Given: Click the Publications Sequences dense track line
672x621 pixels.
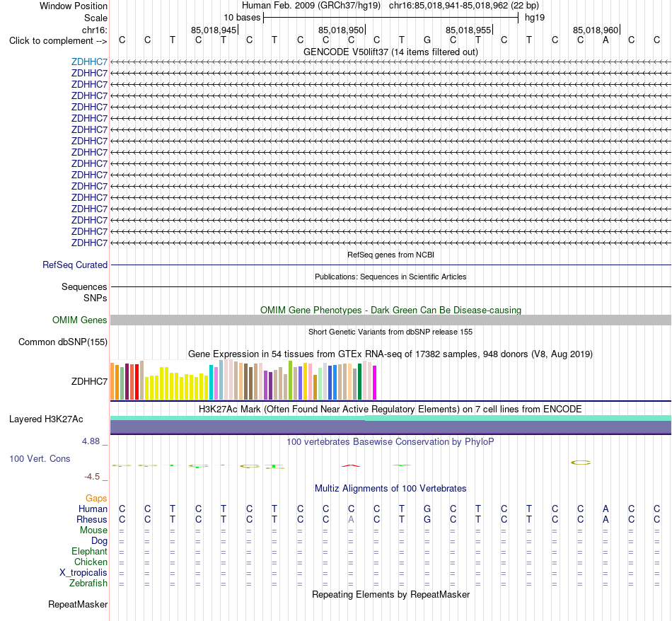Looking at the screenshot, I should pos(390,286).
